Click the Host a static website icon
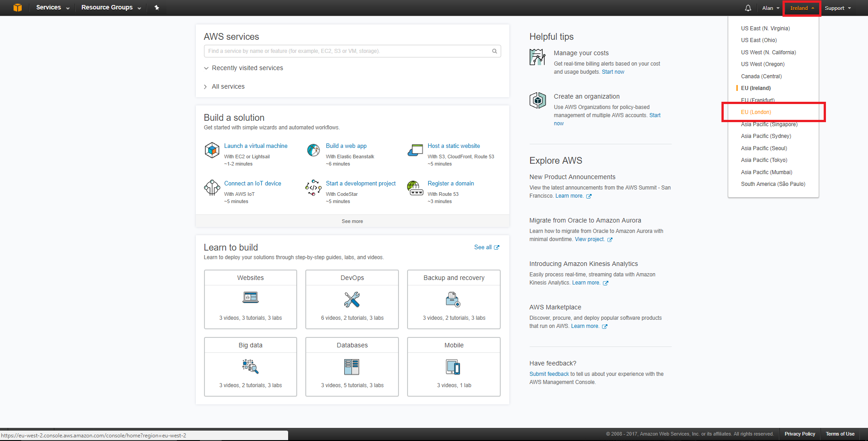Screen dimensions: 868x441 tap(415, 150)
